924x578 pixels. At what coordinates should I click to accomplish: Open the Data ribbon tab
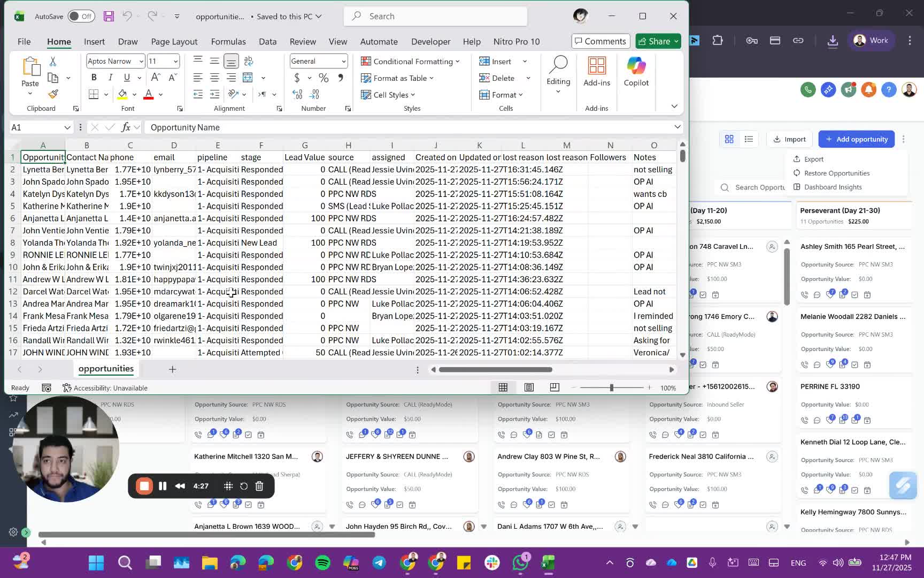click(x=267, y=41)
